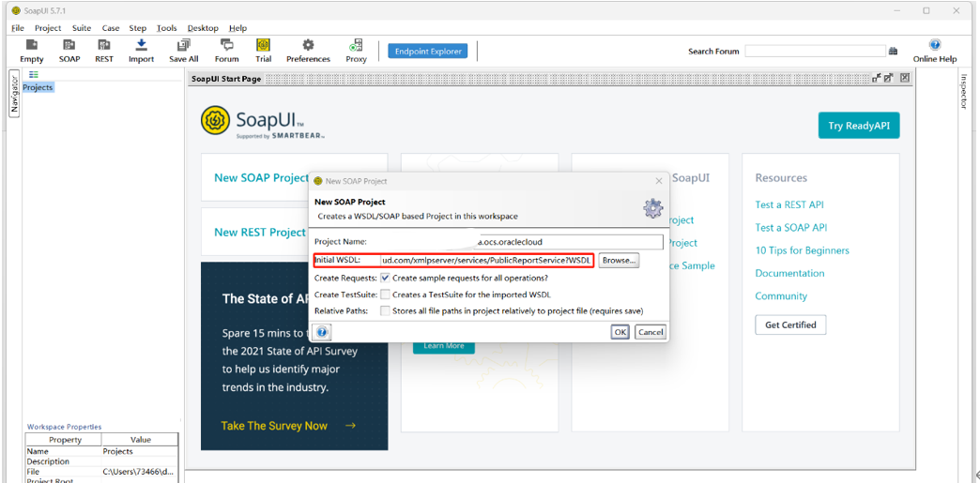Click the Try ReadyAPI button

pyautogui.click(x=859, y=126)
